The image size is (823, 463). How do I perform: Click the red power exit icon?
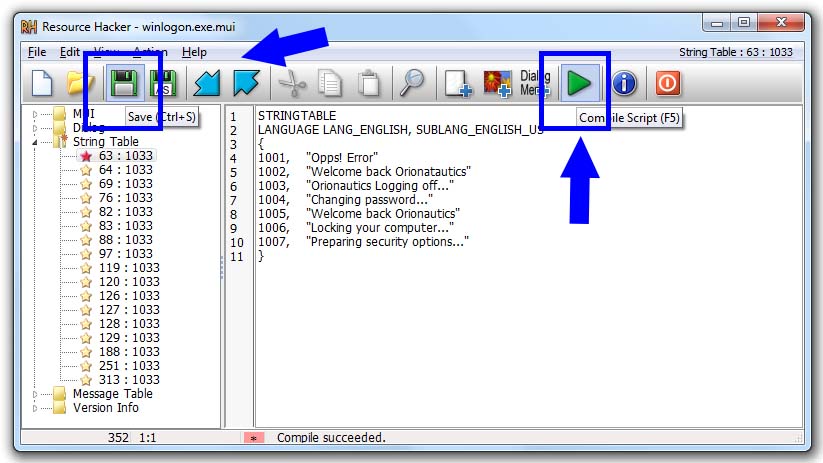tap(668, 83)
